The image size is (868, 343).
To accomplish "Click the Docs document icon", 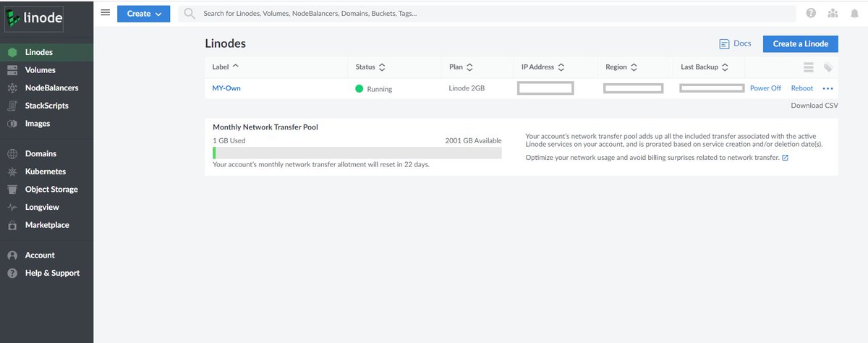I will (x=724, y=44).
